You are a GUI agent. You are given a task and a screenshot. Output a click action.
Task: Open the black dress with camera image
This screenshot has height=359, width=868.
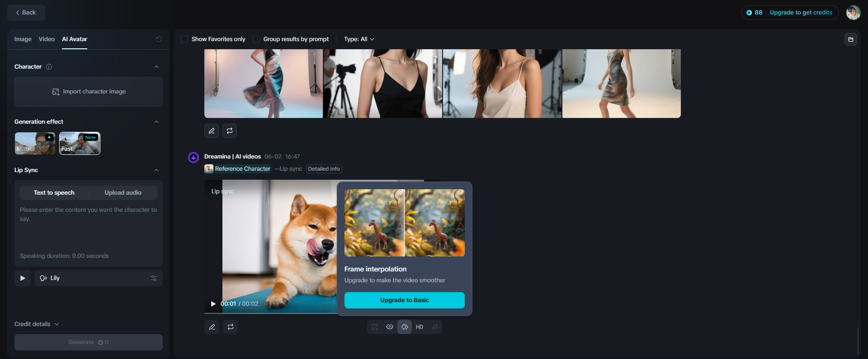click(x=383, y=84)
